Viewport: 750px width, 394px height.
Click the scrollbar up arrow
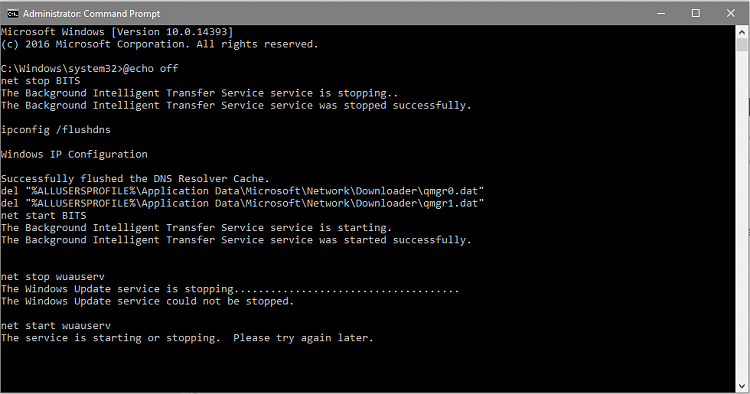click(742, 33)
